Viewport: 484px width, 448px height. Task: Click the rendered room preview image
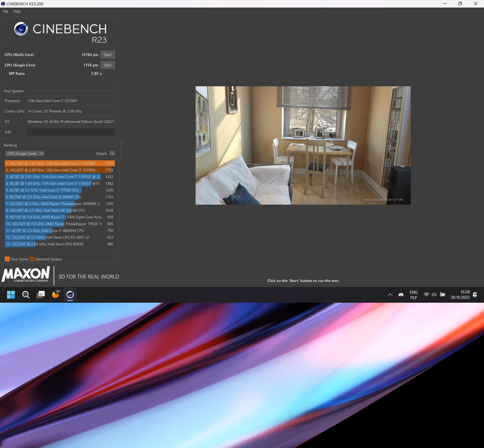303,145
